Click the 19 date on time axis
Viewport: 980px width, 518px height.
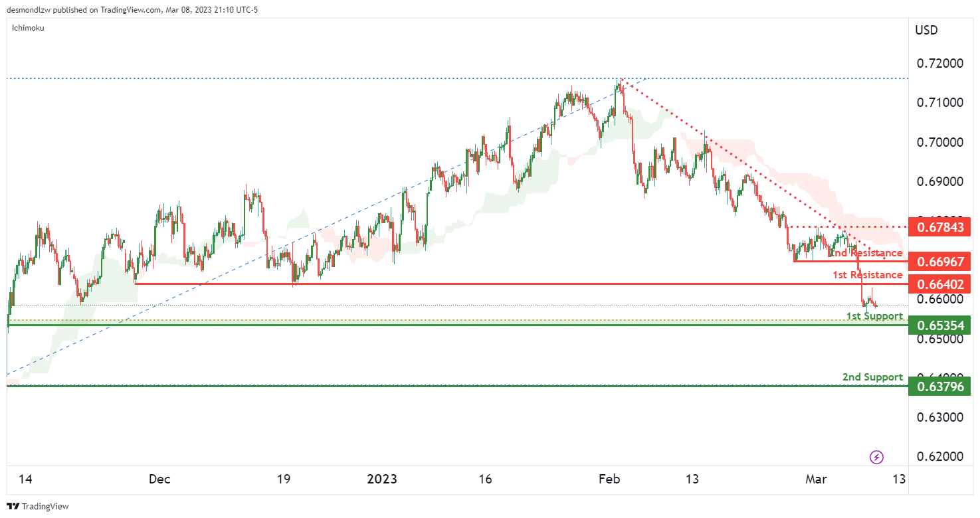click(284, 479)
